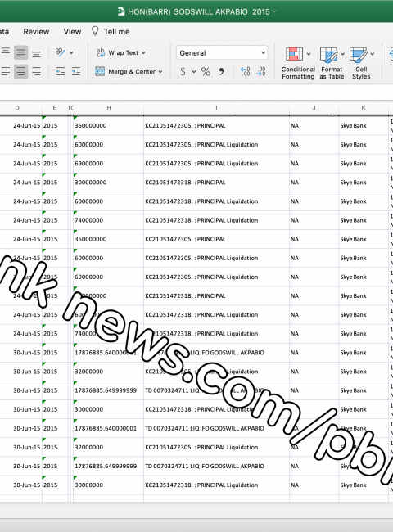The width and height of the screenshot is (393, 532).
Task: Click the text orientation icon
Action: coord(61,52)
